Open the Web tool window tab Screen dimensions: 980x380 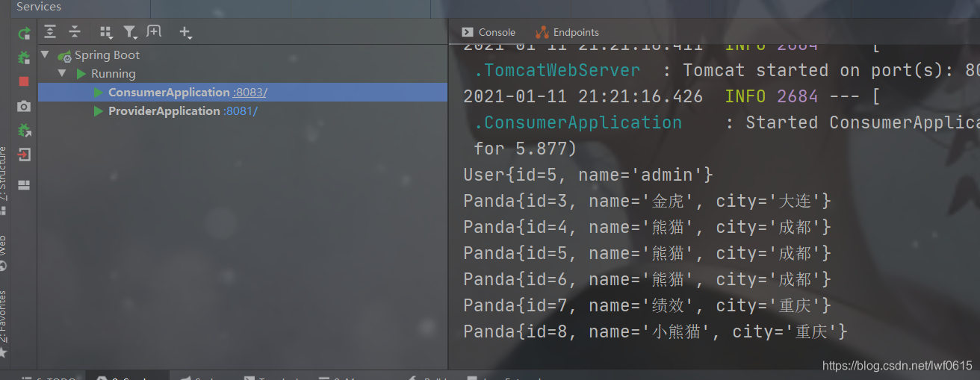4,252
